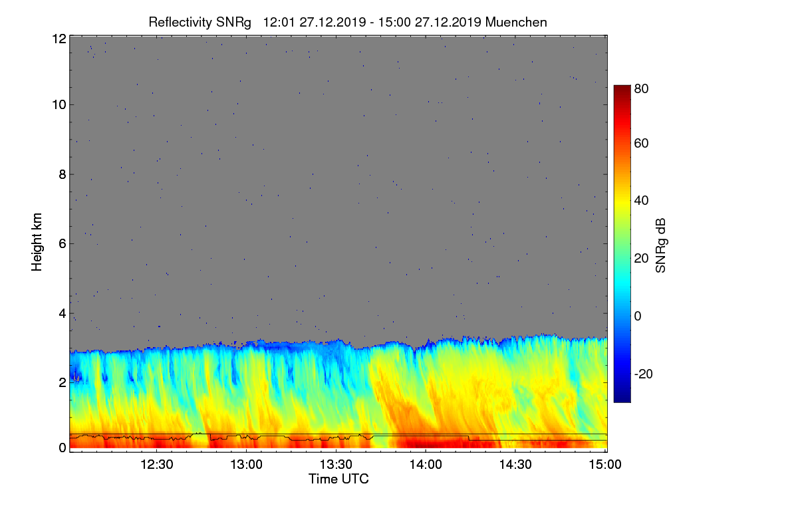
Task: Click the 15:00 time tick label
Action: 604,464
